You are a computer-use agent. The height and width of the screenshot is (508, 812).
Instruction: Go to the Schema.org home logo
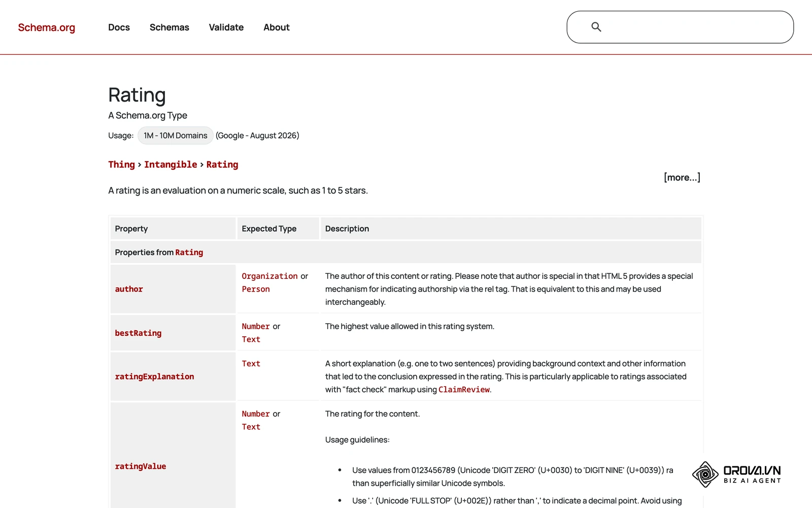click(47, 27)
